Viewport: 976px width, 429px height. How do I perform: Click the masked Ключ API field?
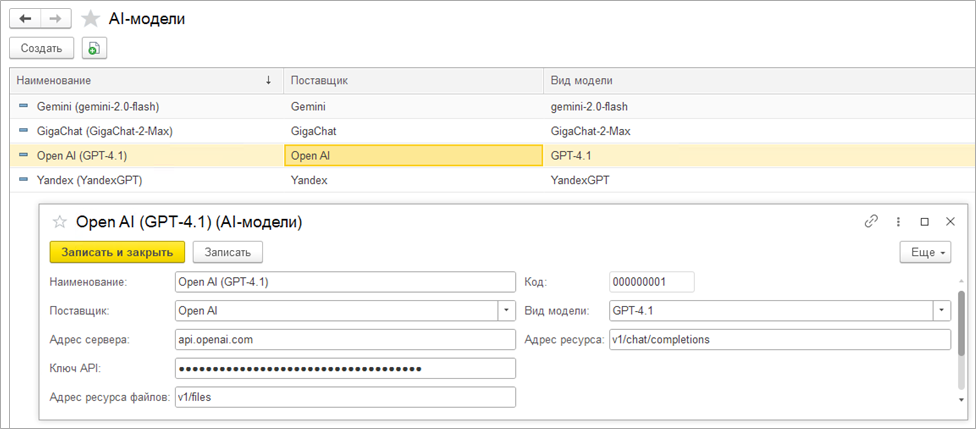[345, 369]
